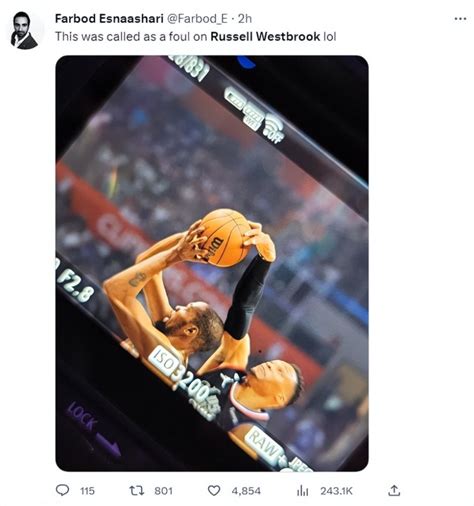Like the tweet with heart icon
This screenshot has height=506, width=474.
click(214, 491)
